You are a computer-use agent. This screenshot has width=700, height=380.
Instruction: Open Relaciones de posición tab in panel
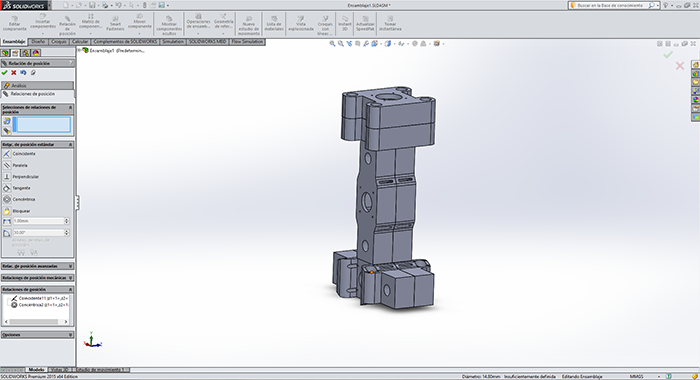[38, 94]
